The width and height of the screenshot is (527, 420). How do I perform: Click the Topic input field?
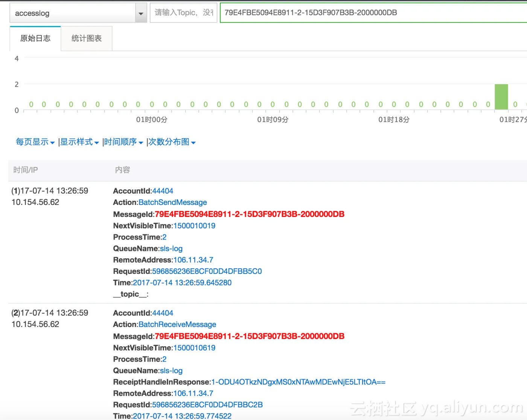(184, 13)
